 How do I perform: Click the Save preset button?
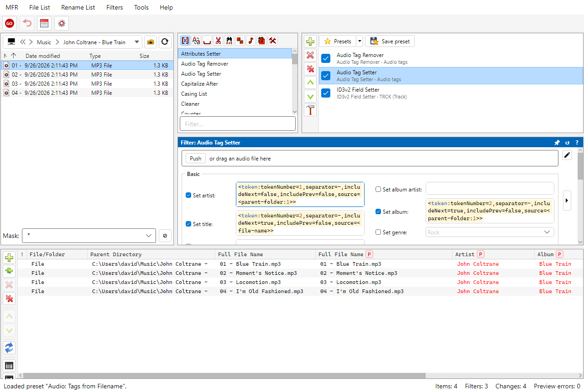click(x=390, y=41)
